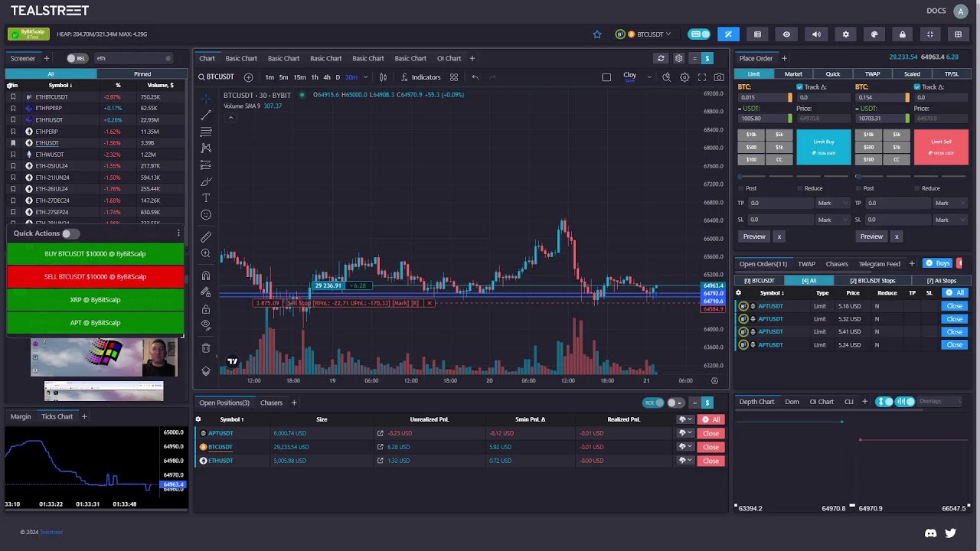Switch to the Dom tab
The width and height of the screenshot is (980, 551).
coord(792,402)
